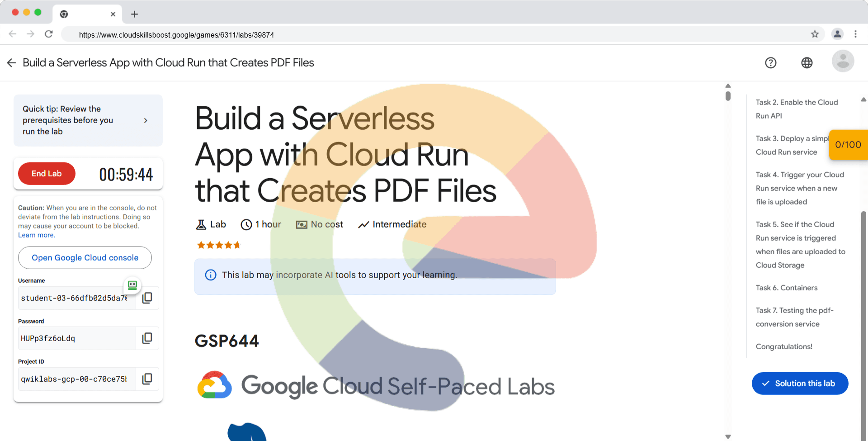Viewport: 868px width, 441px height.
Task: Open the Chrome three-dot menu
Action: pos(855,34)
